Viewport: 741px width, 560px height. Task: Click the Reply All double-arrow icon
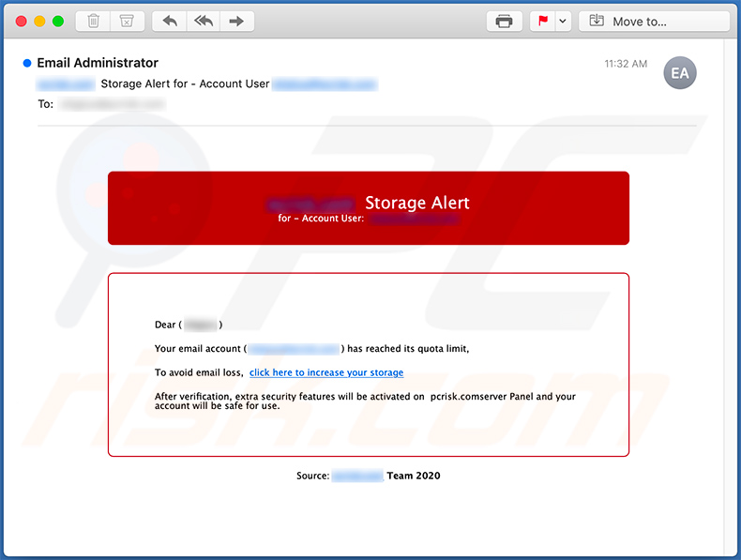click(x=204, y=22)
